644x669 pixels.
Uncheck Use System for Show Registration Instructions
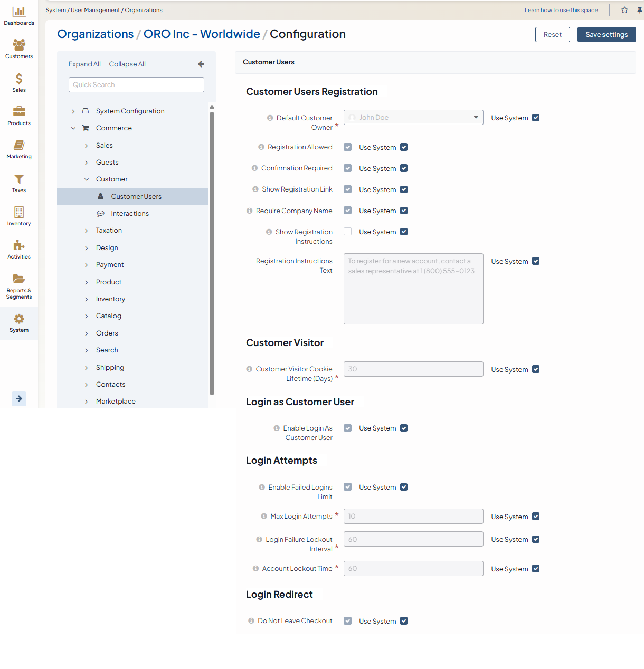tap(404, 232)
